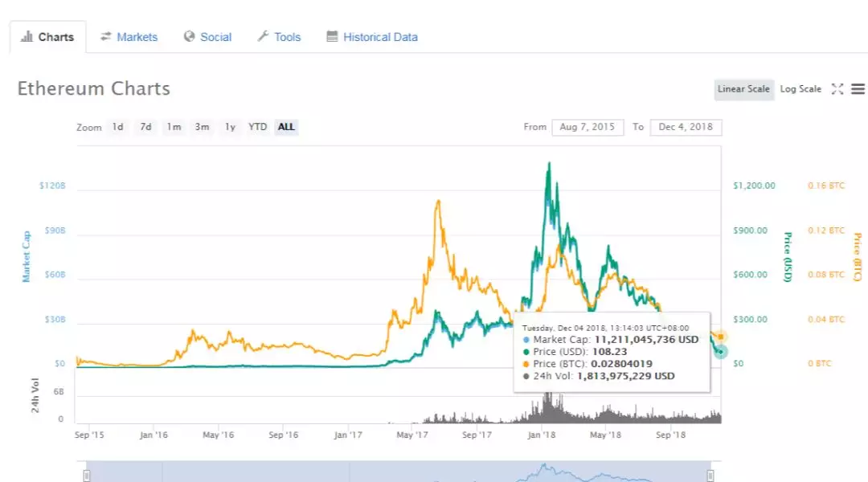The width and height of the screenshot is (868, 482).
Task: Set zoom range to 1m
Action: [x=174, y=127]
